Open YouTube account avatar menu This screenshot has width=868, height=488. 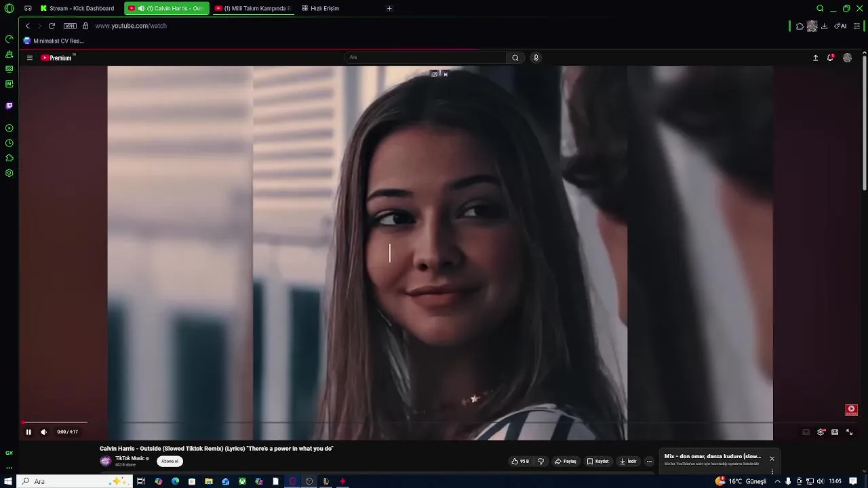click(x=847, y=58)
